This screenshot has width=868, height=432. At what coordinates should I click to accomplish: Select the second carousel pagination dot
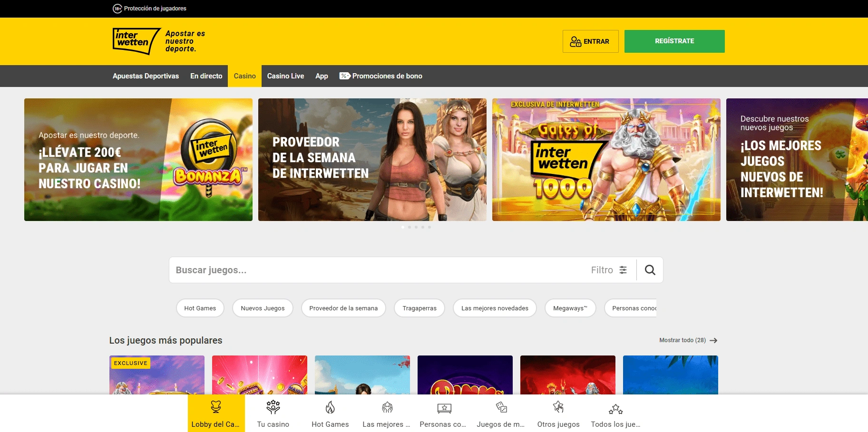[410, 227]
